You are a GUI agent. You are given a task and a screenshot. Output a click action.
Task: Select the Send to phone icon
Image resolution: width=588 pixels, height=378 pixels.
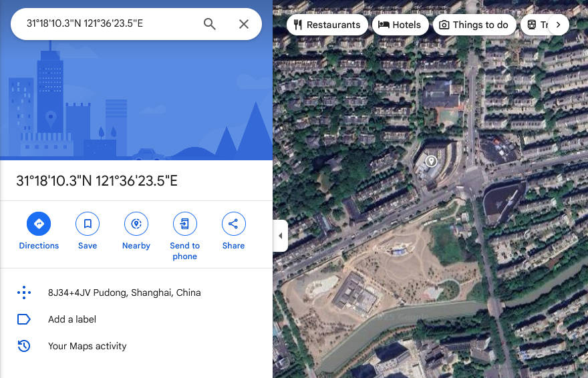click(185, 224)
